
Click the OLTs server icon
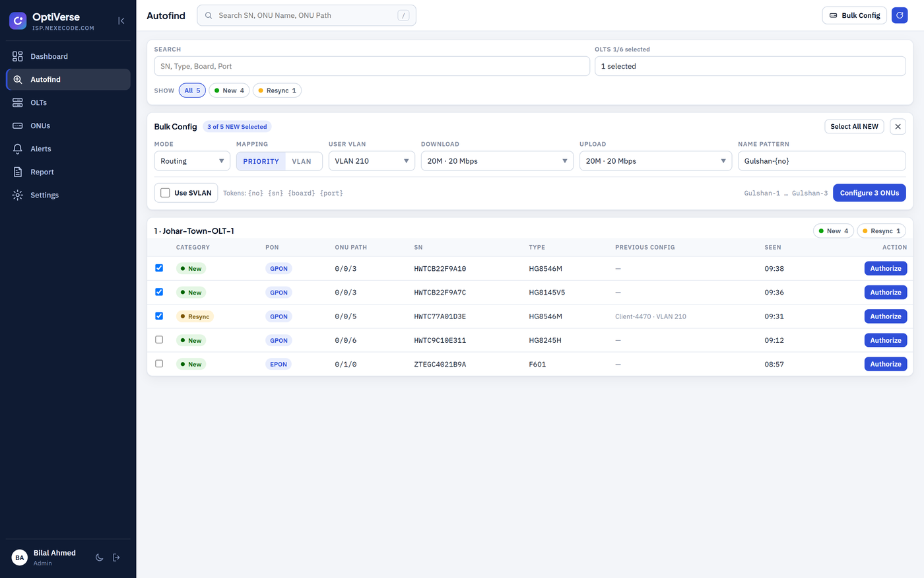tap(18, 103)
